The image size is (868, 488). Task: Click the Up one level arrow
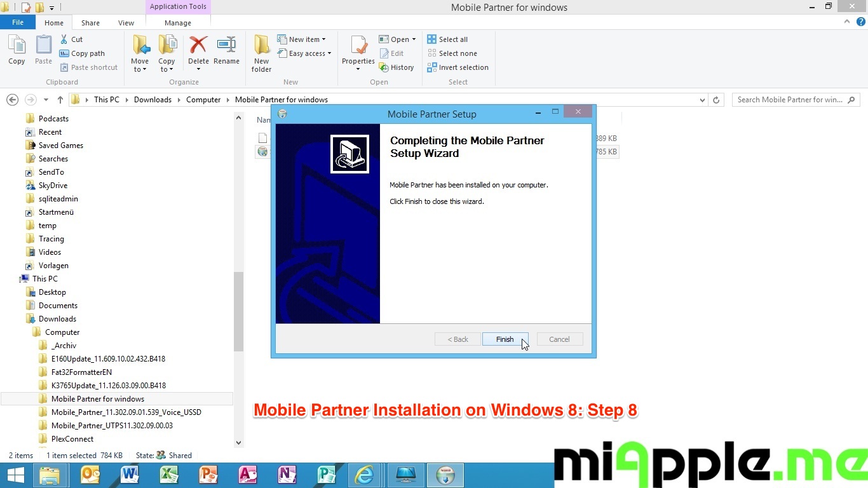pyautogui.click(x=60, y=100)
